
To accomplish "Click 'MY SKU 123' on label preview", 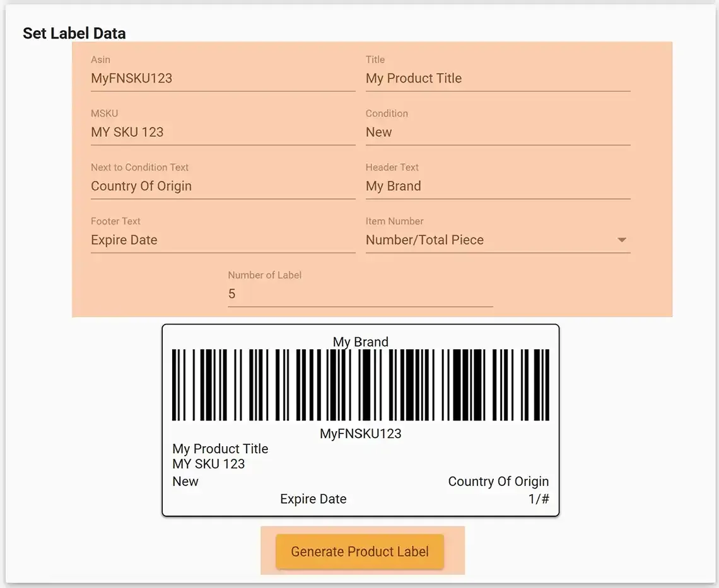I will 209,464.
